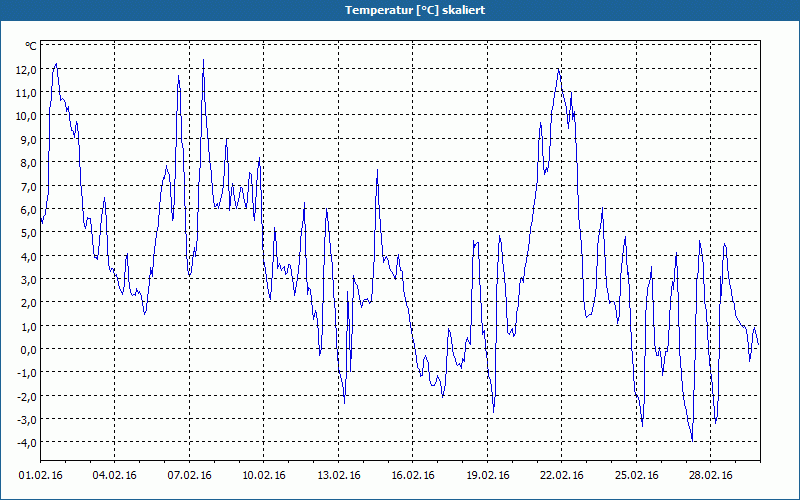Click the 04.02.16 date label
Screen dimensions: 800x500
114,476
